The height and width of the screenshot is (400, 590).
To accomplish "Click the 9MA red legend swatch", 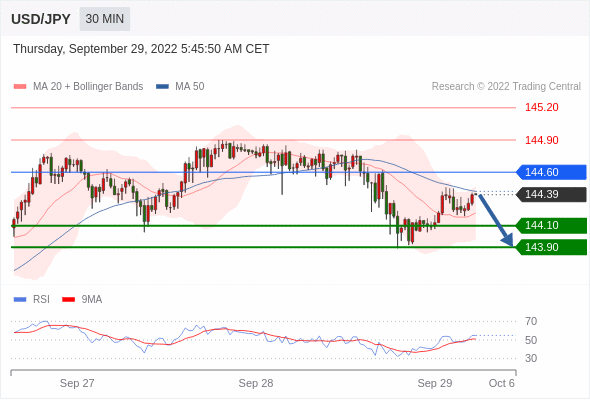I will pyautogui.click(x=68, y=300).
